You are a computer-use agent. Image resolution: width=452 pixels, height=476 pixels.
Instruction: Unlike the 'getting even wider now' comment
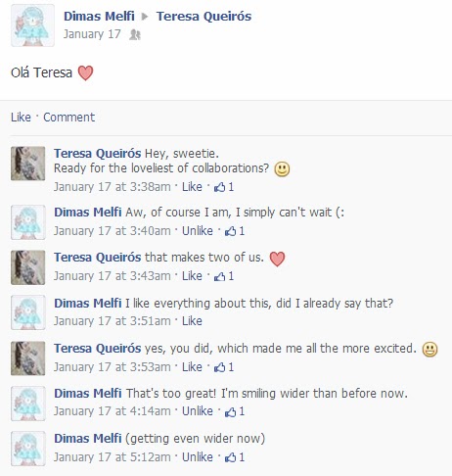click(x=198, y=457)
